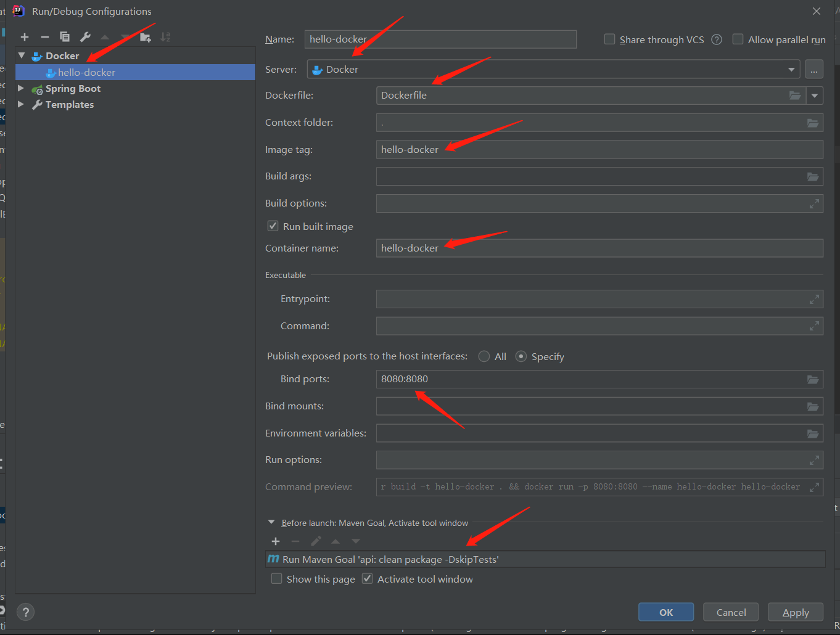
Task: Select the hello-docker configuration in tree
Action: [x=135, y=72]
